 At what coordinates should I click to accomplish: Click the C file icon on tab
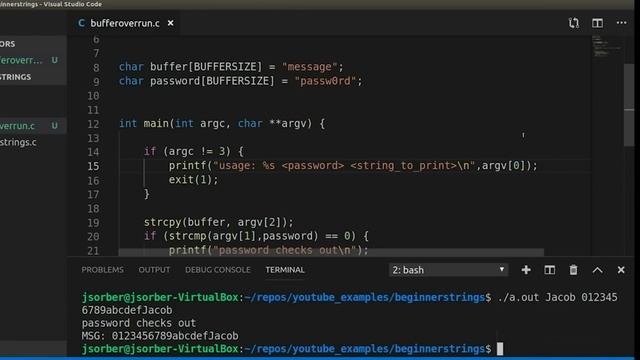(81, 23)
